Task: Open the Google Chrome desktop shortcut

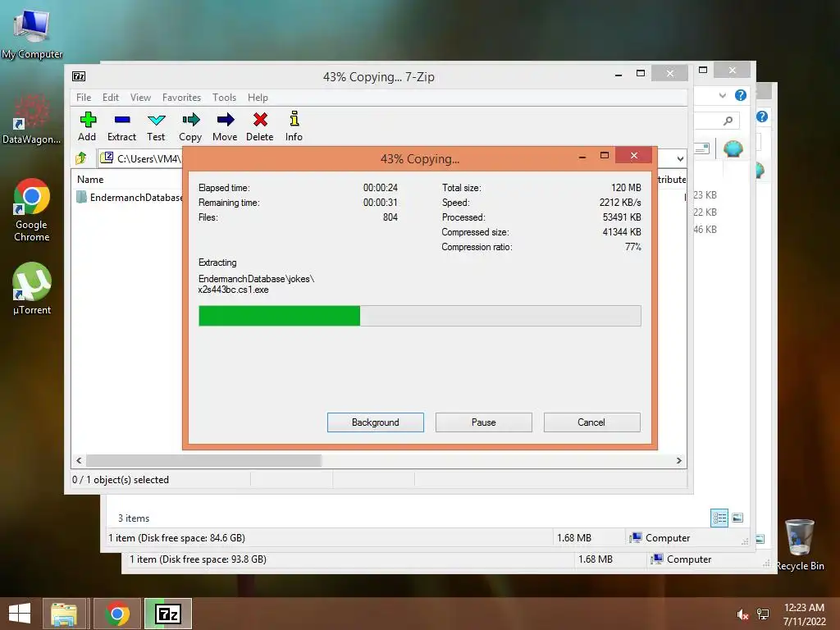Action: (x=32, y=210)
